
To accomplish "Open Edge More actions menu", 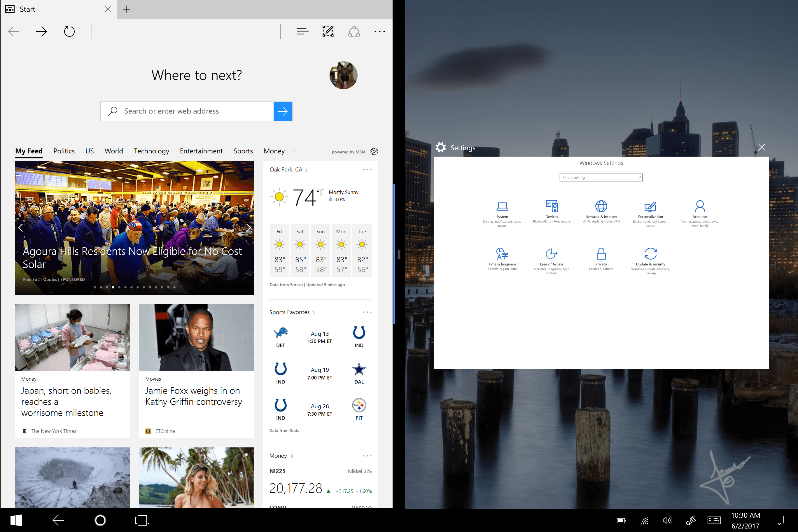I will pos(380,32).
